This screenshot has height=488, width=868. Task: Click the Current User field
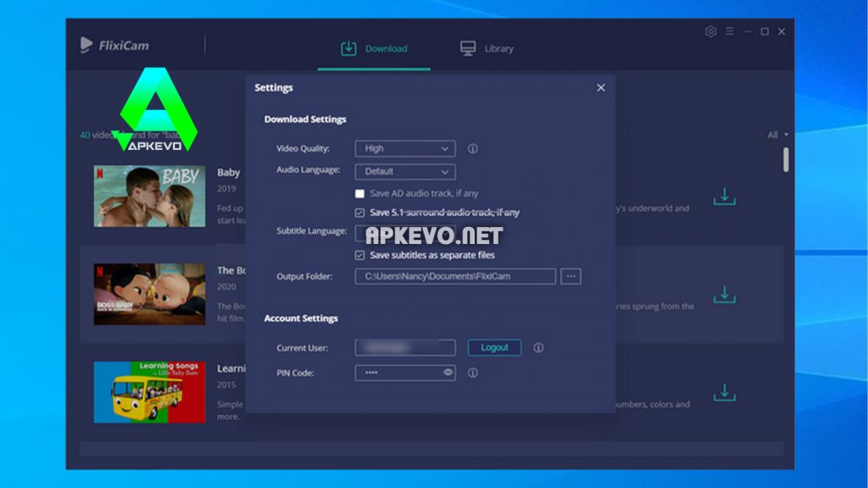[405, 347]
